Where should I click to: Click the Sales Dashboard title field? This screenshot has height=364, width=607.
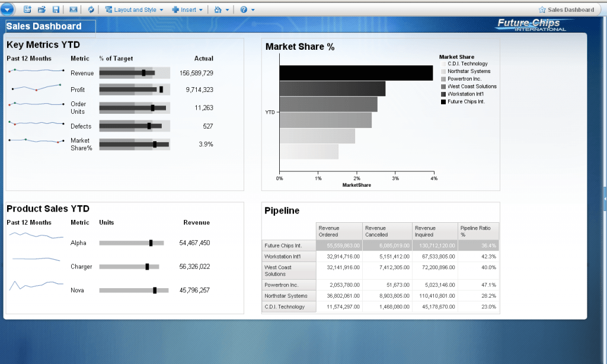pos(50,26)
